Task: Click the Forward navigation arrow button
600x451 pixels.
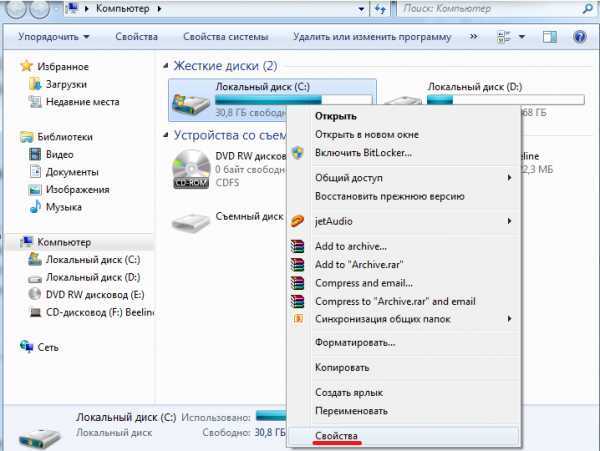Action: pos(40,8)
